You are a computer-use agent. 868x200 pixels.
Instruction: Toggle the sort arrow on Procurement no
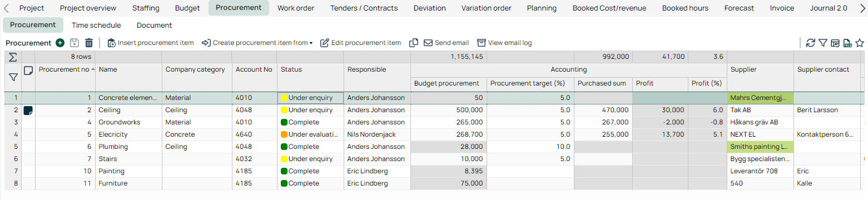[92, 69]
